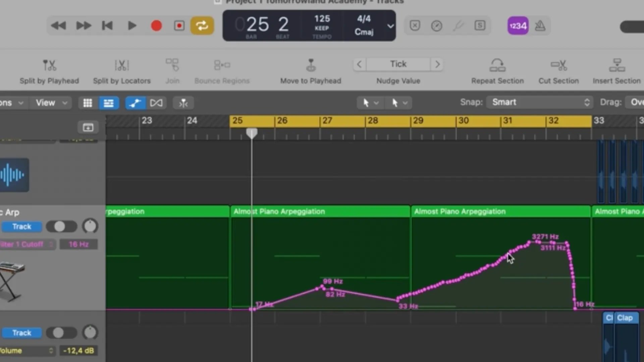Toggle Cycle mode off
Image resolution: width=644 pixels, height=362 pixels.
(x=202, y=25)
